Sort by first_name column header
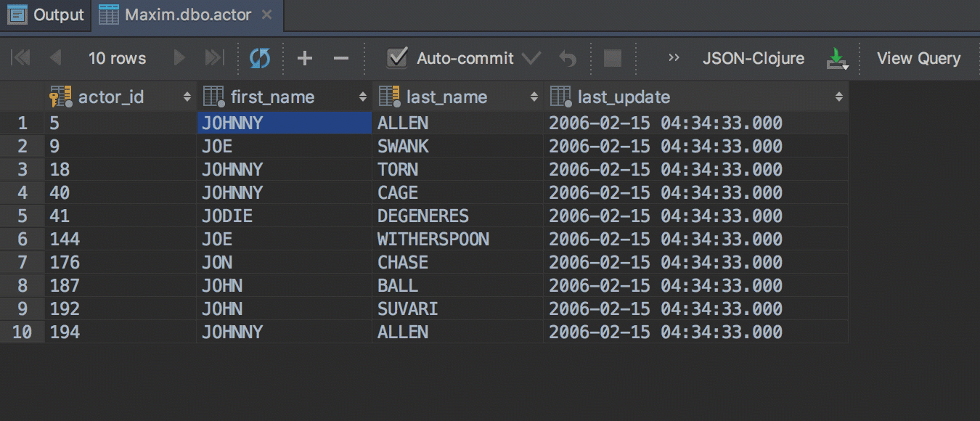 (x=285, y=97)
